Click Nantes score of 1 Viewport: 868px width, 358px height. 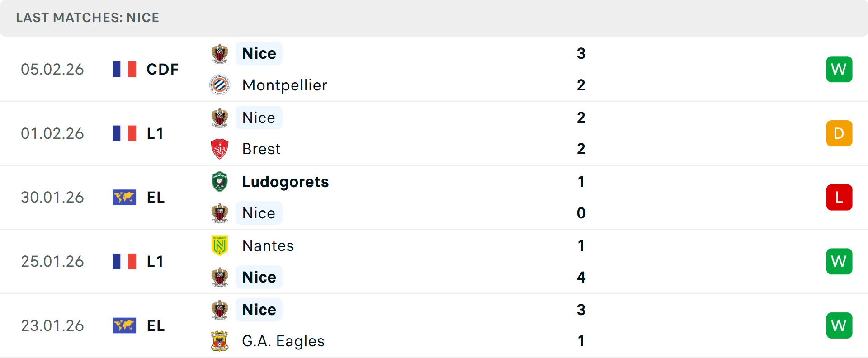coord(581,245)
